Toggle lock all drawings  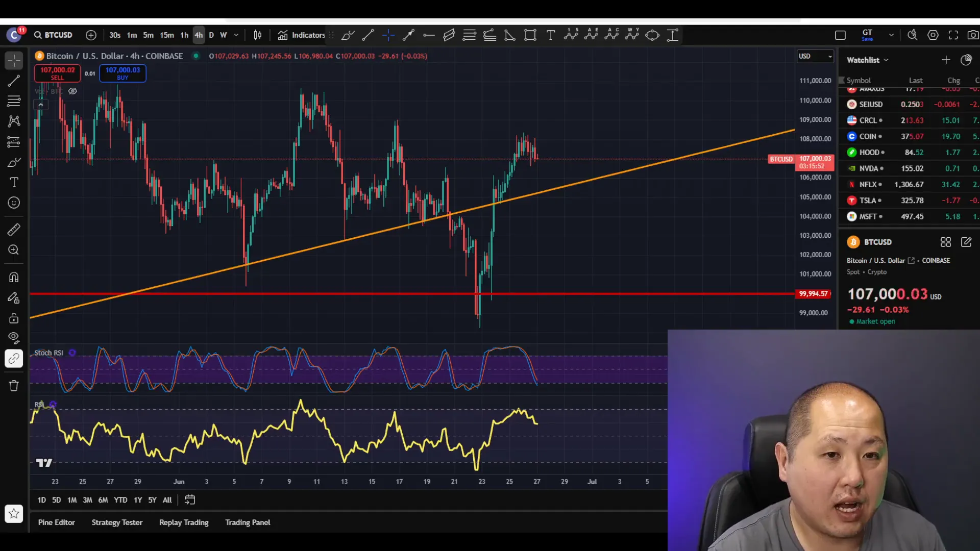pos(14,318)
